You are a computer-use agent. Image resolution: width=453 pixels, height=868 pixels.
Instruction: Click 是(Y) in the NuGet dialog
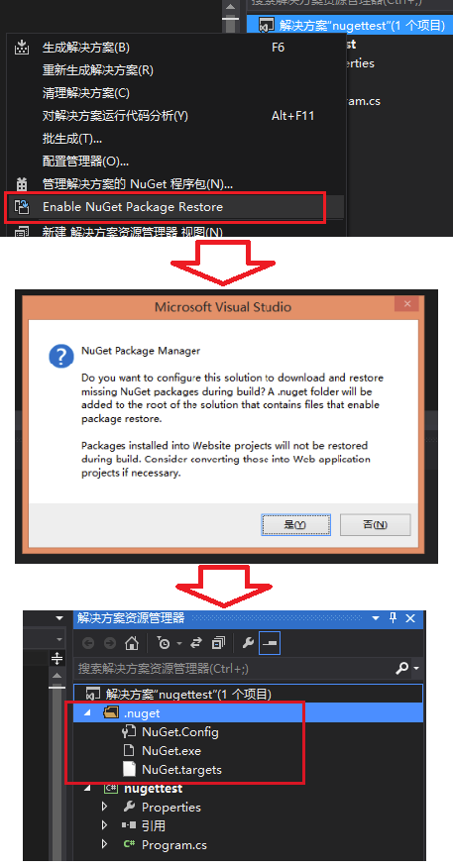(x=295, y=525)
